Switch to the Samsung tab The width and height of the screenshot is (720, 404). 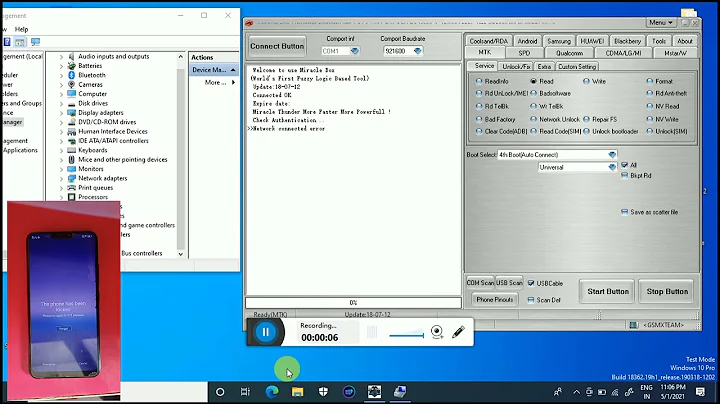(x=559, y=41)
